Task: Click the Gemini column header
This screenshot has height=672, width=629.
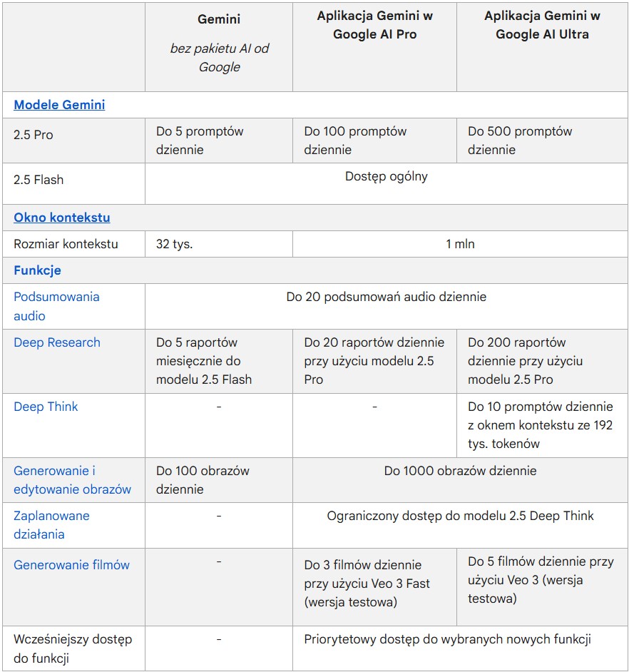Action: click(219, 19)
